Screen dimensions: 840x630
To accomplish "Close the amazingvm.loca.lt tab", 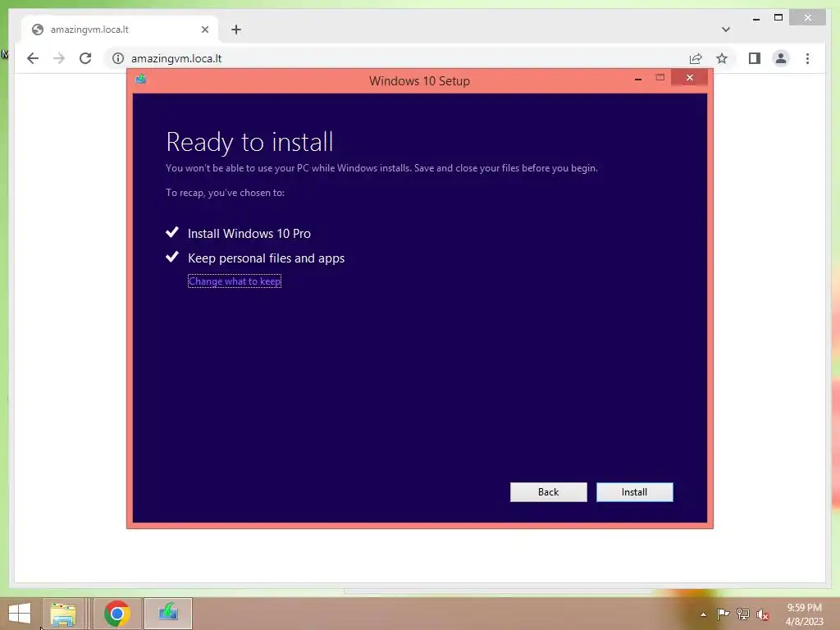I will [x=204, y=30].
